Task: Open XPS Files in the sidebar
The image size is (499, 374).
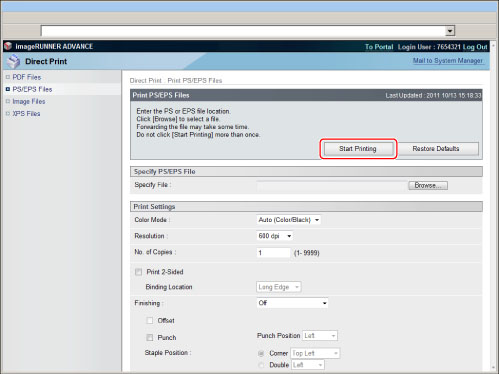Action: 26,114
